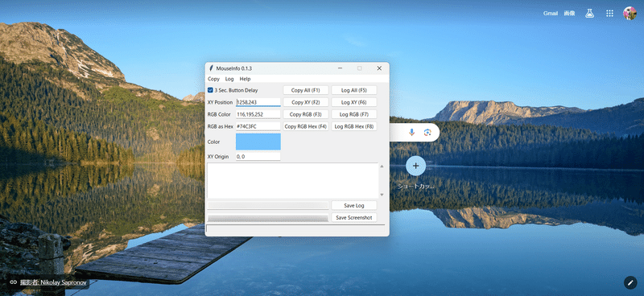Click Log All (F5) button
Image resolution: width=644 pixels, height=296 pixels.
click(x=354, y=90)
